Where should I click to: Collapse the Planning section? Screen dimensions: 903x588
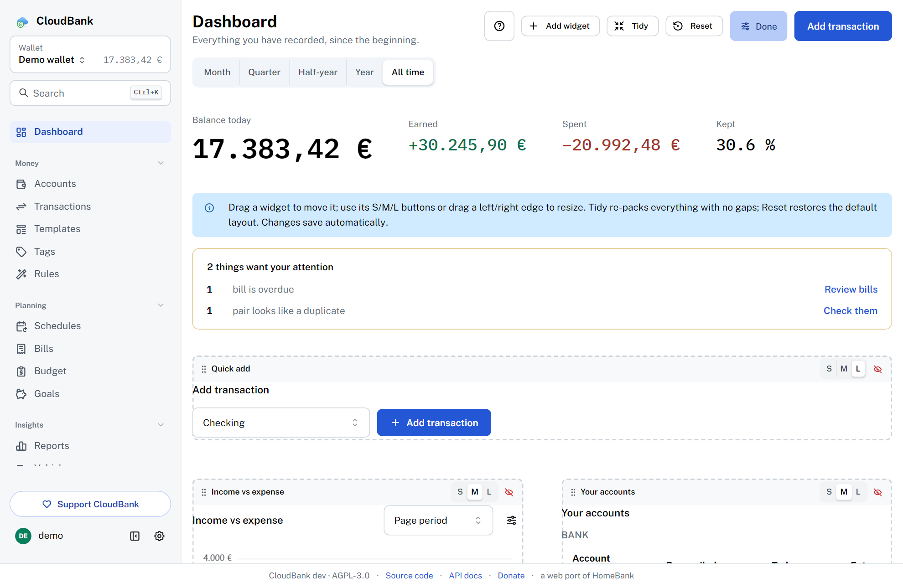coord(161,305)
